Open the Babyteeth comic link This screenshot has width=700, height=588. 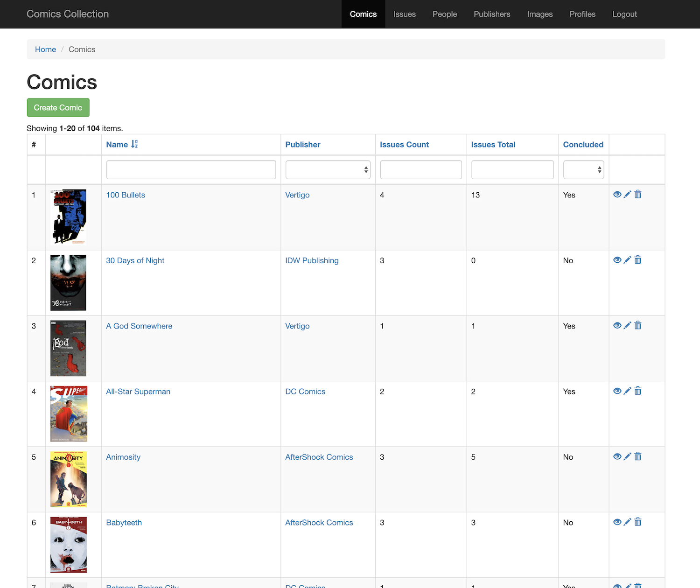click(x=124, y=523)
